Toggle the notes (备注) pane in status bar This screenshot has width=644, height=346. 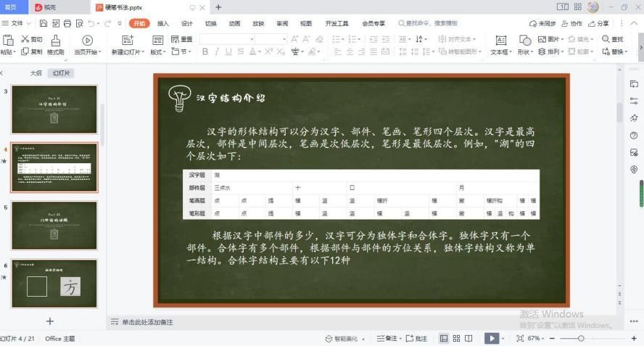387,339
